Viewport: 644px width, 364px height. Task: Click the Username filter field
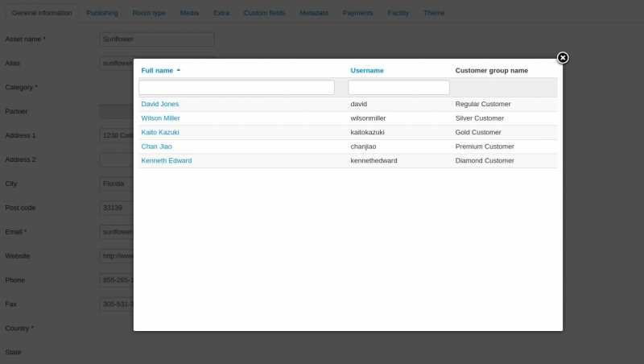pos(398,87)
